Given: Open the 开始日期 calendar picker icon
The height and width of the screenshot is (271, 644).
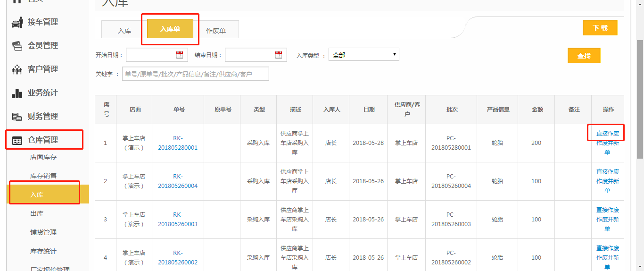Looking at the screenshot, I should pyautogui.click(x=180, y=55).
